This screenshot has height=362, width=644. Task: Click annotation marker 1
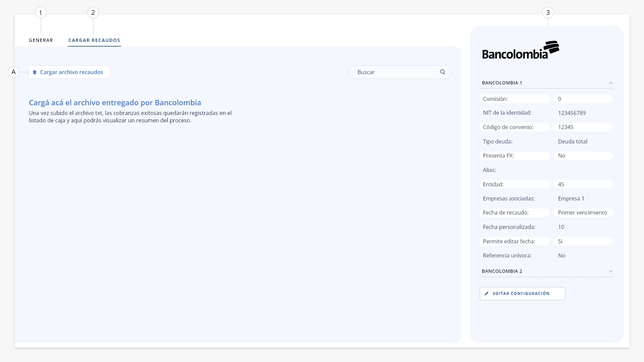point(41,13)
